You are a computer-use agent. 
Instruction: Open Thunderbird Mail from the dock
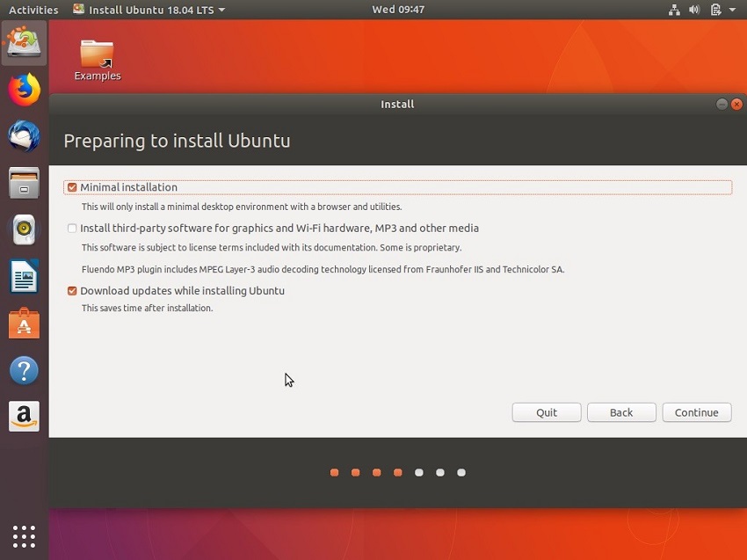click(x=24, y=136)
